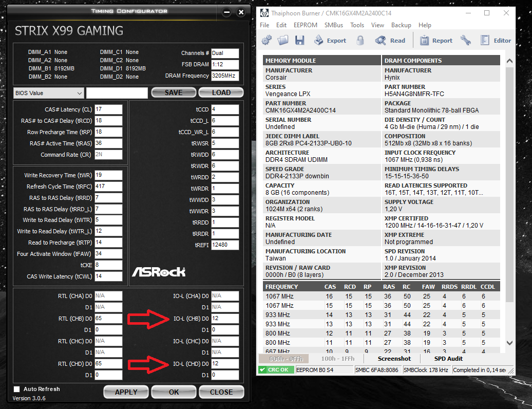
Task: Click the gear settings icon in Thaiphoon Burner toolbar
Action: coord(267,41)
